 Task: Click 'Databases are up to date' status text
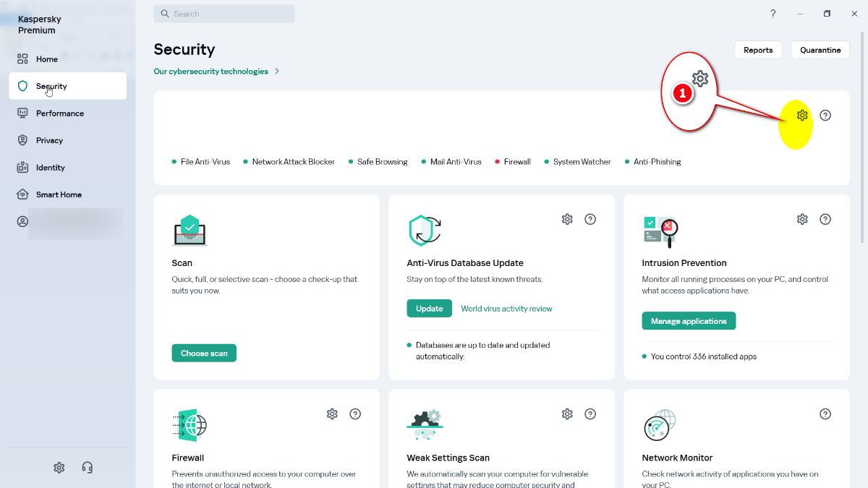(x=483, y=351)
